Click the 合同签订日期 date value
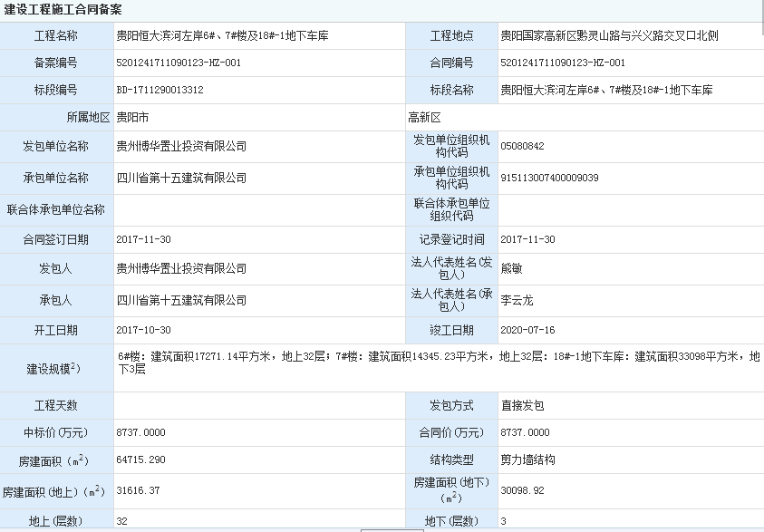The width and height of the screenshot is (764, 532). click(144, 239)
